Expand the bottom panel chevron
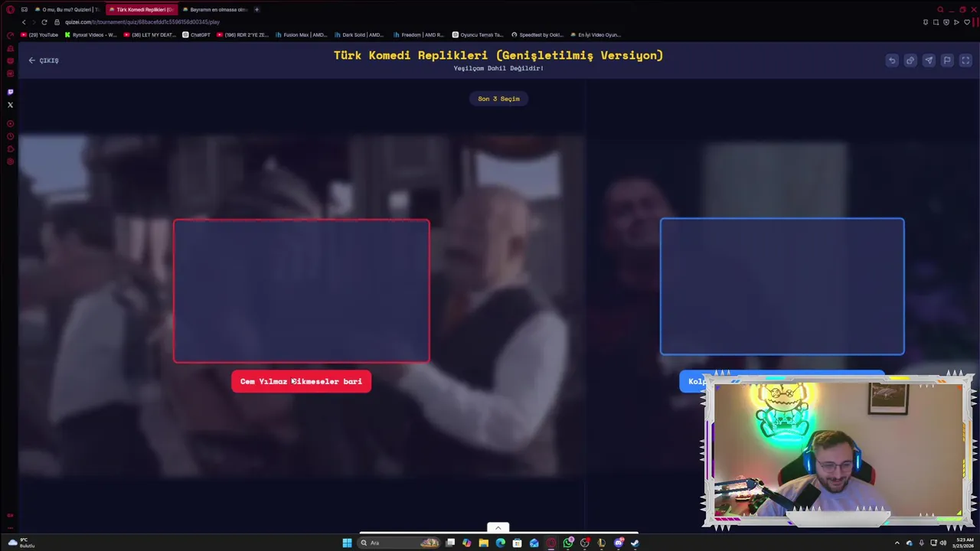The height and width of the screenshot is (551, 980). [x=498, y=527]
